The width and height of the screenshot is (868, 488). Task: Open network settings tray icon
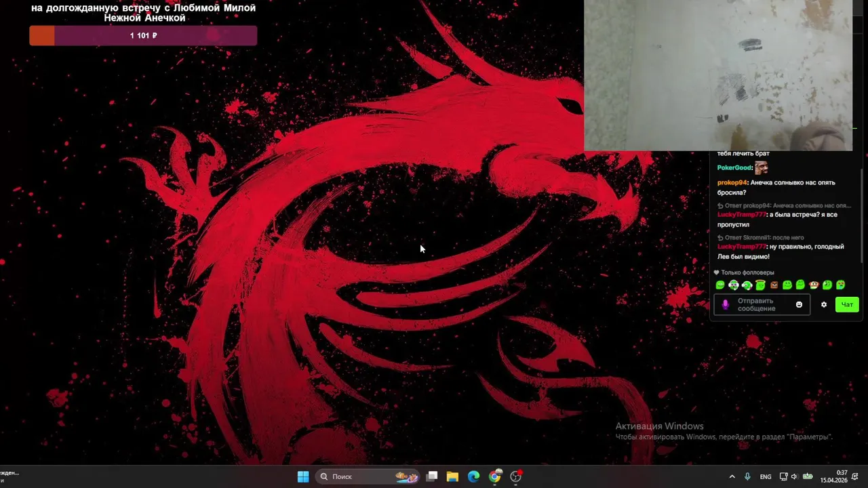click(x=784, y=476)
